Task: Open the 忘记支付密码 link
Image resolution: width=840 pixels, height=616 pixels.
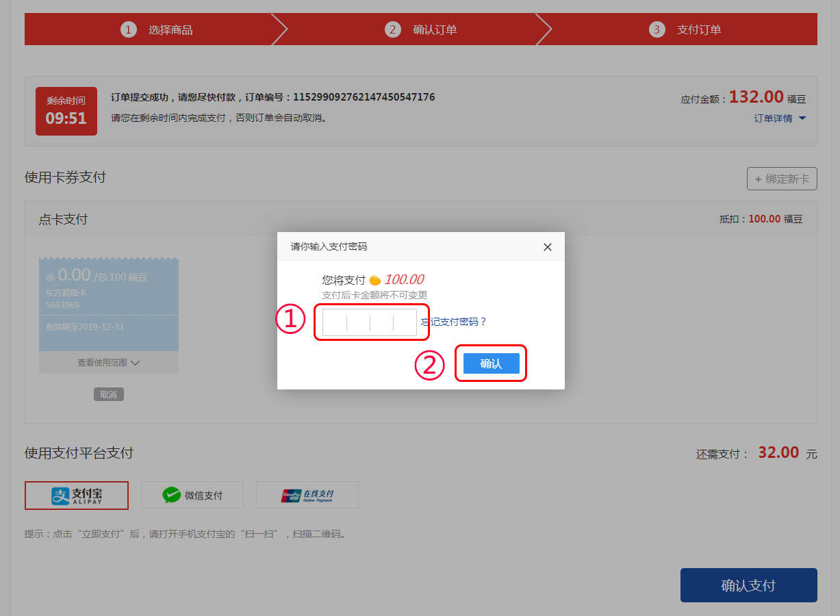Action: (x=453, y=322)
